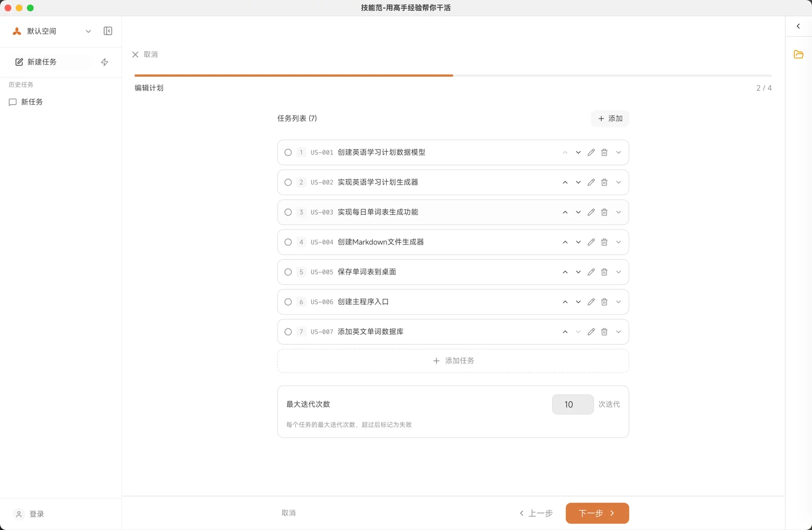The height and width of the screenshot is (530, 812).
Task: Mark the US-006 task circle
Action: (x=288, y=302)
